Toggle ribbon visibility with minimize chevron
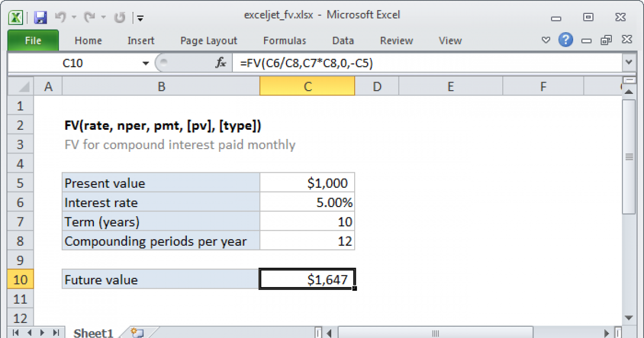This screenshot has width=644, height=338. click(x=546, y=40)
